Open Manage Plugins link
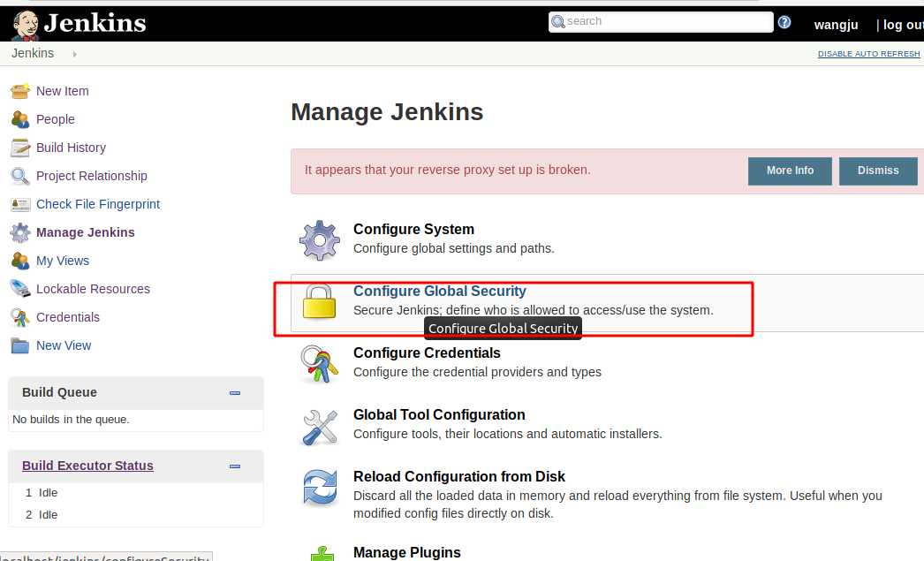 coord(407,553)
